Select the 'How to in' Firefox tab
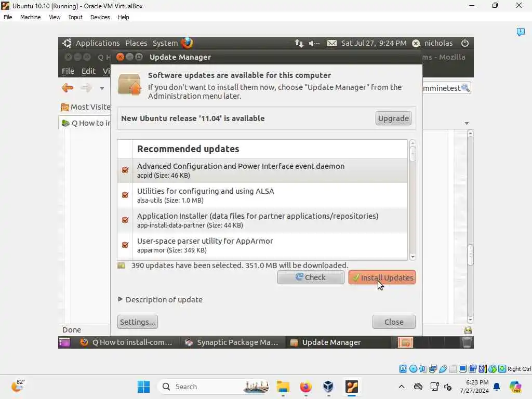Image resolution: width=532 pixels, height=399 pixels. (x=85, y=123)
